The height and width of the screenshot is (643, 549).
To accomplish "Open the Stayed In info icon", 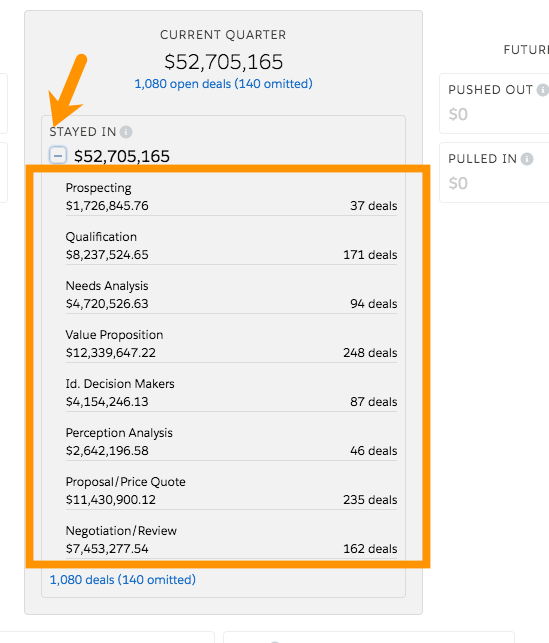I will point(126,132).
